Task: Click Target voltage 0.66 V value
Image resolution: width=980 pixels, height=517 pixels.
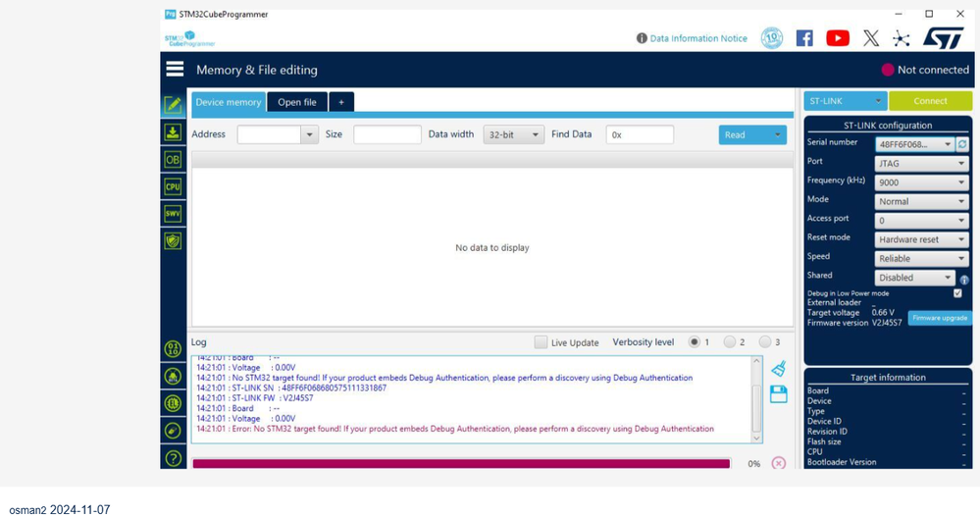Action: 883,313
